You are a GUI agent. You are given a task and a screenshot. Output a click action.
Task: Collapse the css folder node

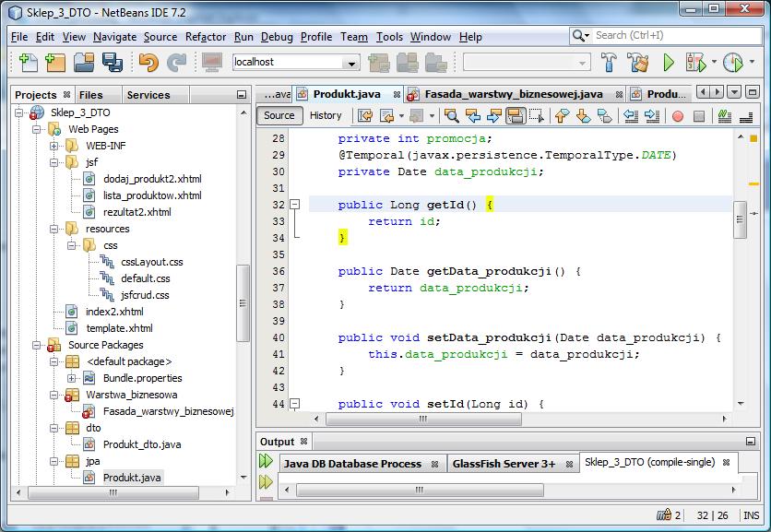[71, 245]
